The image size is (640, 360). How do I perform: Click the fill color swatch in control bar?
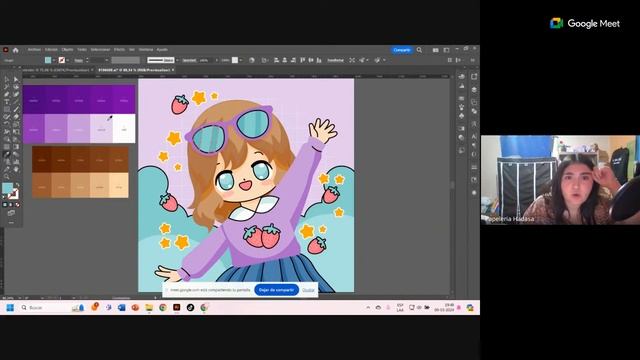48,60
